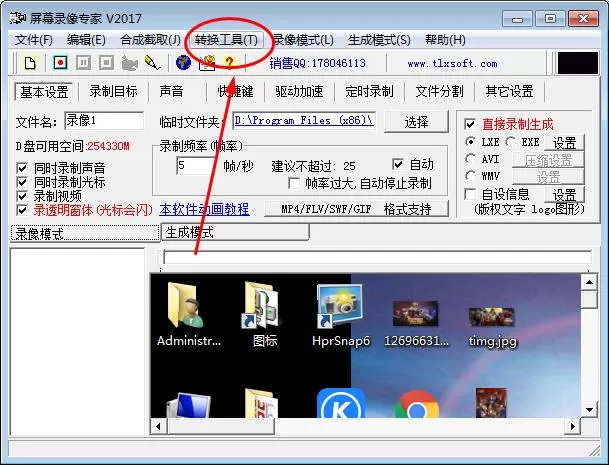Click the pen annotation toolbar icon
This screenshot has width=609, height=465.
[152, 63]
